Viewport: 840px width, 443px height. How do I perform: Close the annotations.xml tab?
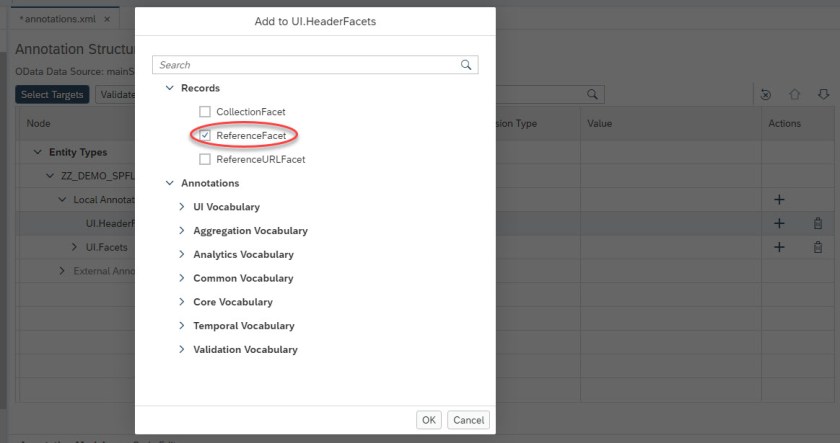point(107,19)
